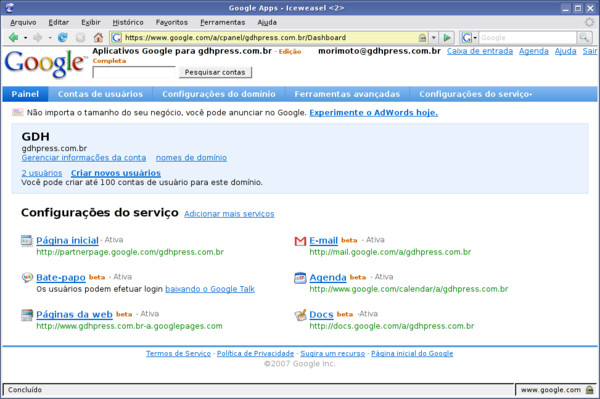Reload the page with the refresh icon

(62, 37)
